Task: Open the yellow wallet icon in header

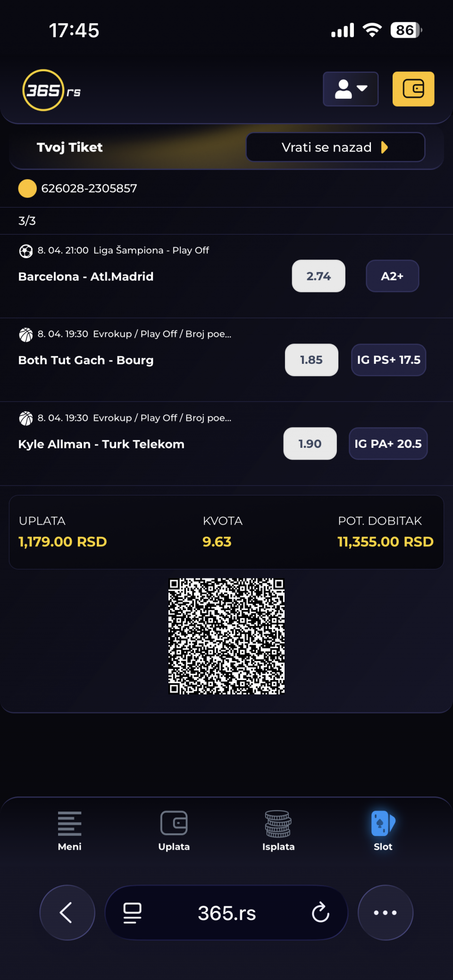Action: click(x=413, y=89)
